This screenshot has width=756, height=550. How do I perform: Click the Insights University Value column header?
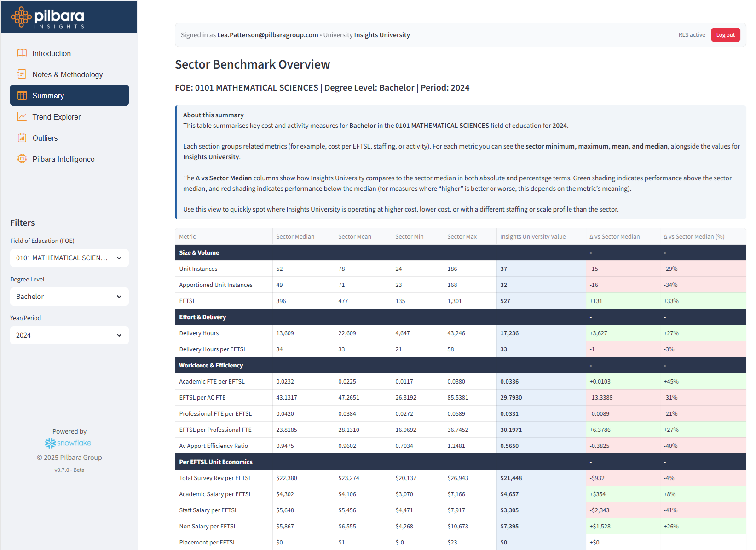532,236
